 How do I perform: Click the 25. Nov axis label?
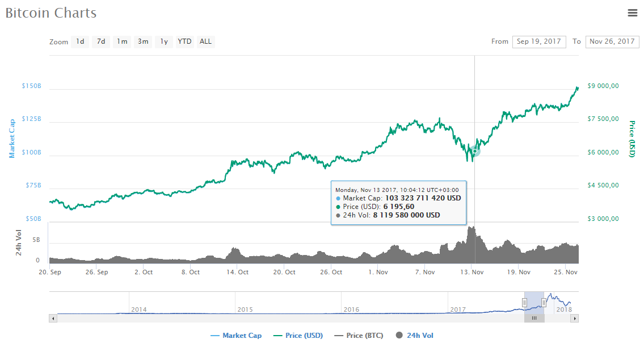pos(566,272)
